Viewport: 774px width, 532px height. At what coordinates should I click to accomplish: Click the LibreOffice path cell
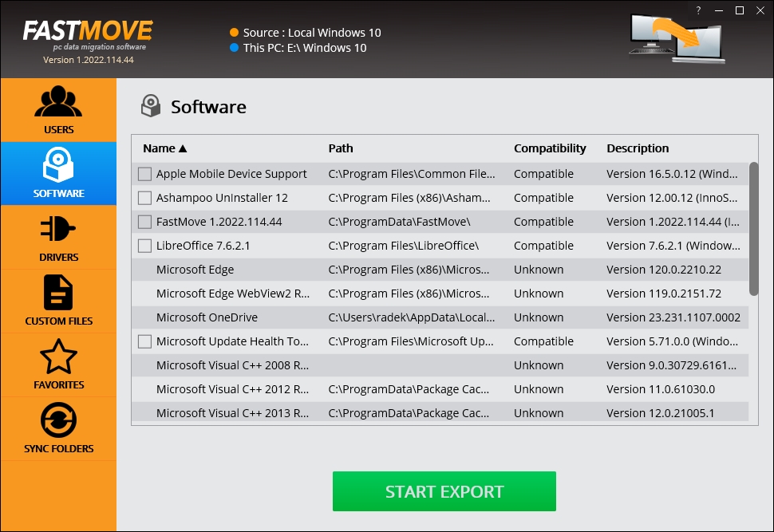tap(403, 246)
